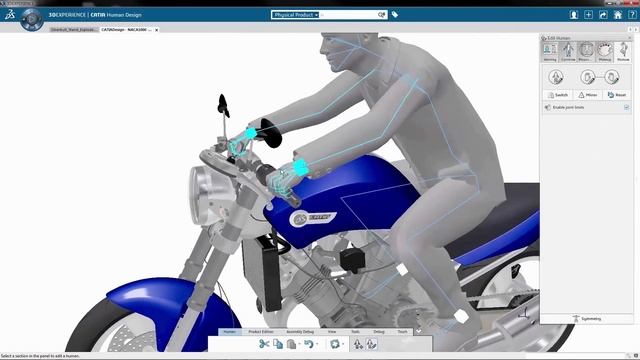Open the 3DS logo menu

(x=10, y=15)
